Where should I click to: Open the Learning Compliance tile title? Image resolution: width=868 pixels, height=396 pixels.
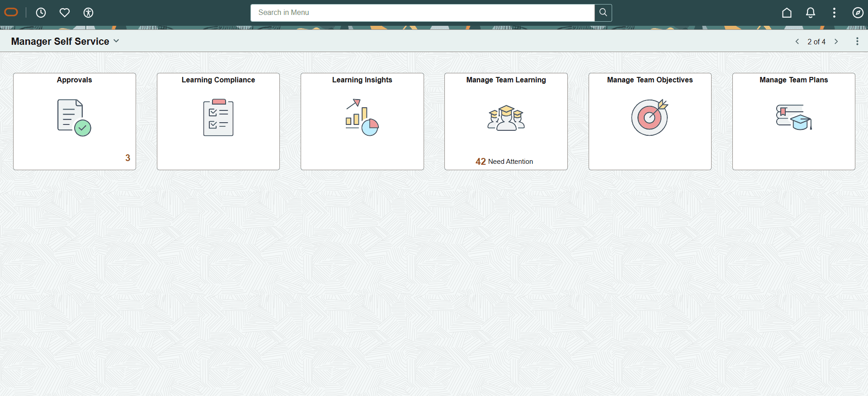coord(218,80)
